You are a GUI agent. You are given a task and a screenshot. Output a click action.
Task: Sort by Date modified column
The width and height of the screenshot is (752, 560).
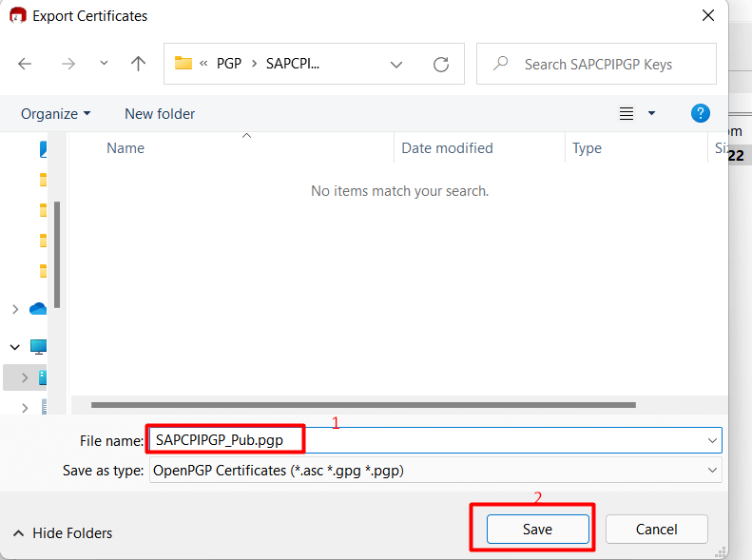(447, 148)
